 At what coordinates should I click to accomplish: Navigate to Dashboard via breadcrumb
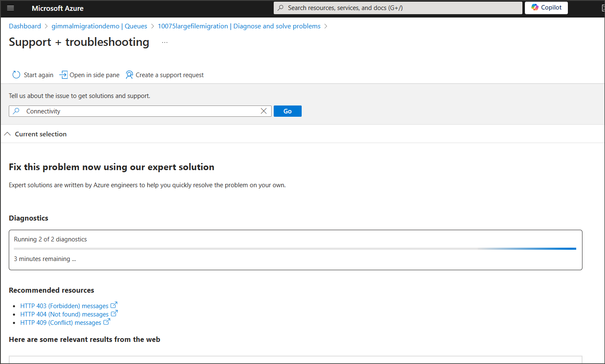[25, 26]
